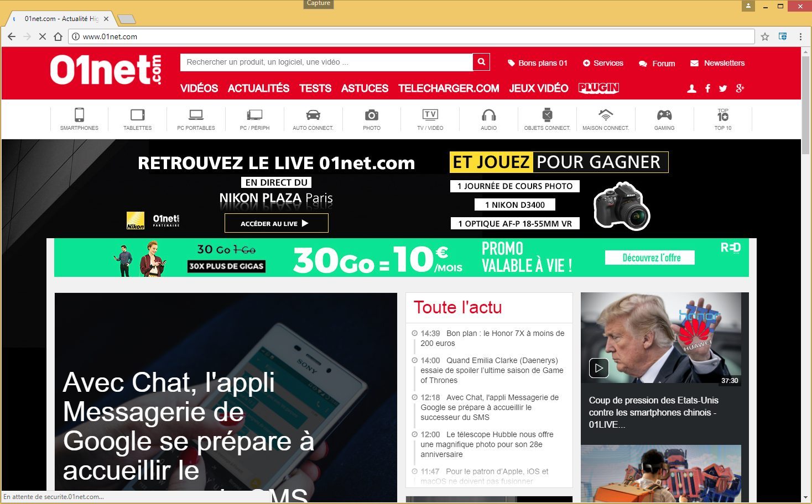Click the red search magnifier button
Image resolution: width=812 pixels, height=504 pixels.
click(481, 62)
